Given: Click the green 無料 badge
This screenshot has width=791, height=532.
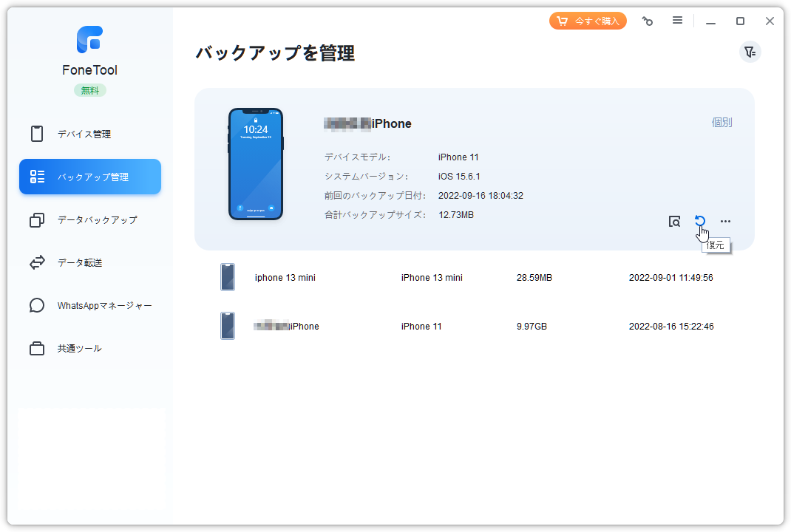Looking at the screenshot, I should pyautogui.click(x=89, y=90).
